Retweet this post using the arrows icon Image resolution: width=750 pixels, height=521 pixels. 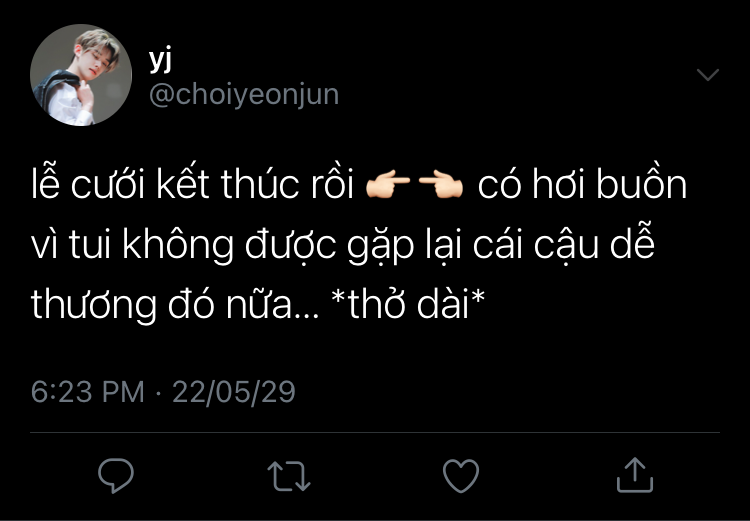coord(289,476)
